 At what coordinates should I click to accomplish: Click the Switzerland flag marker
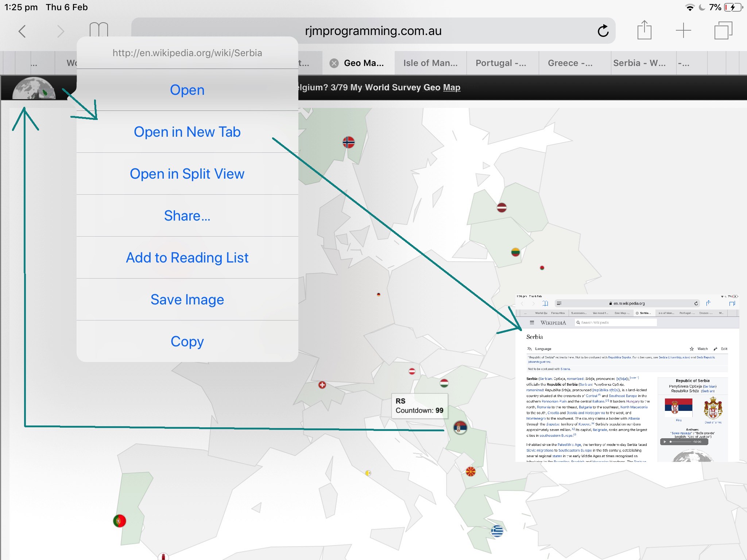coord(322,385)
